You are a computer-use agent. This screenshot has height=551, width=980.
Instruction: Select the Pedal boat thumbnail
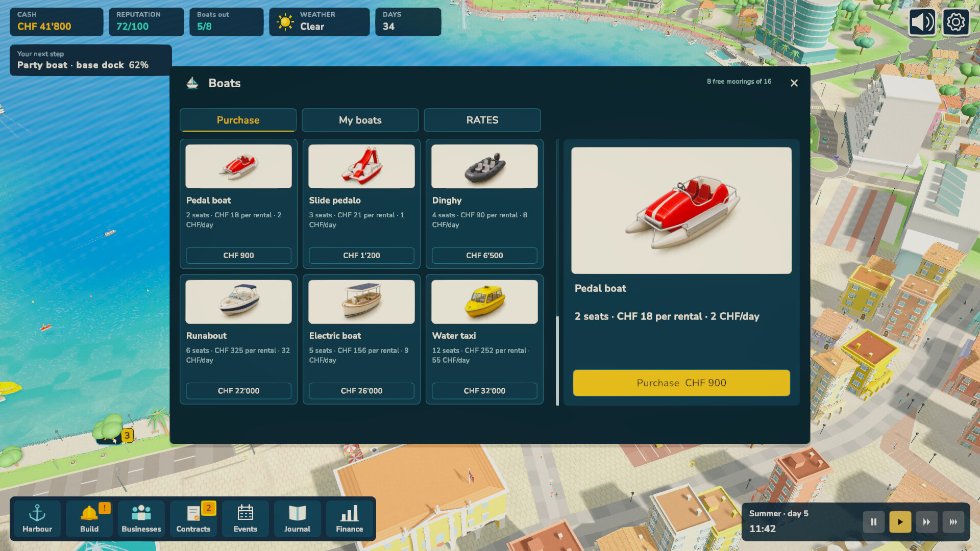coord(238,166)
